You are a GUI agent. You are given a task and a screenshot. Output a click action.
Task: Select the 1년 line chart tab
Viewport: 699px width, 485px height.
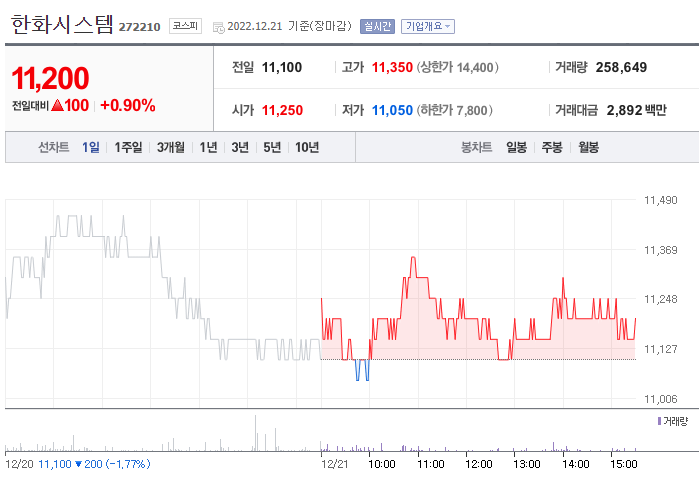208,147
